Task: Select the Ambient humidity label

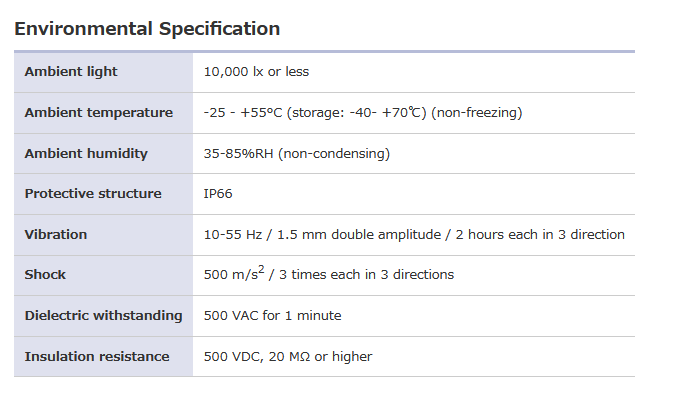Action: (x=86, y=154)
